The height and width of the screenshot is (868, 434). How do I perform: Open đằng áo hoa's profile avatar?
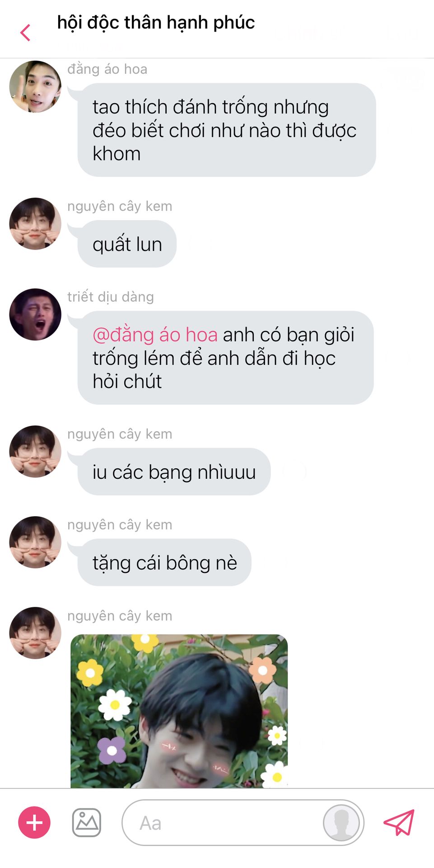pyautogui.click(x=35, y=86)
